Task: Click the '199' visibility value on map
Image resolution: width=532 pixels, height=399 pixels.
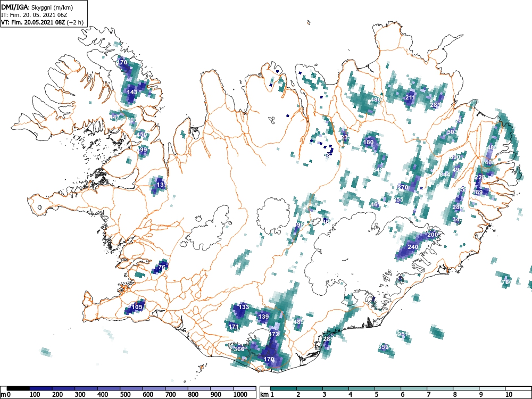Action: (x=142, y=149)
